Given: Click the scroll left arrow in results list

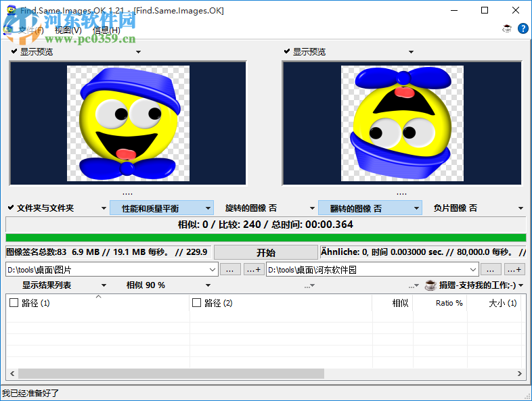Looking at the screenshot, I should (x=12, y=373).
